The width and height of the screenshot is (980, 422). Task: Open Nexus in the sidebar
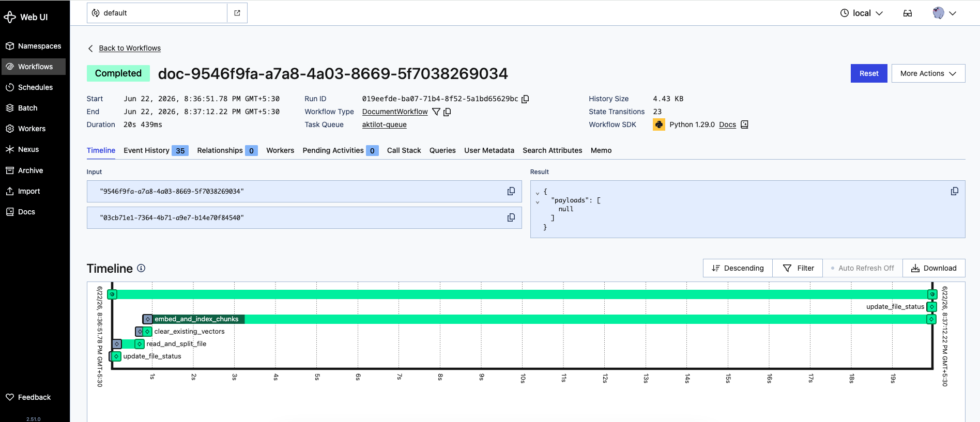[x=34, y=149]
